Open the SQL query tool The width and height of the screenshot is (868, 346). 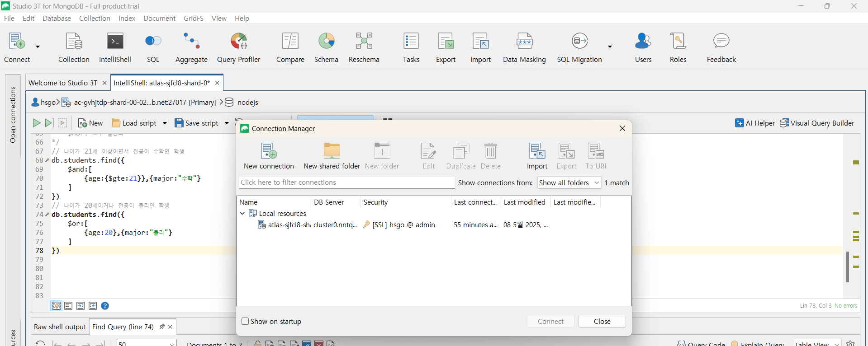[153, 47]
